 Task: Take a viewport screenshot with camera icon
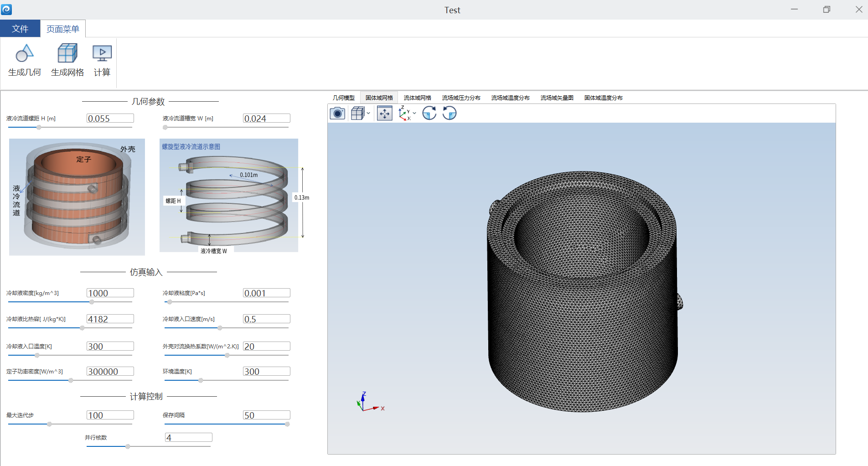click(337, 113)
